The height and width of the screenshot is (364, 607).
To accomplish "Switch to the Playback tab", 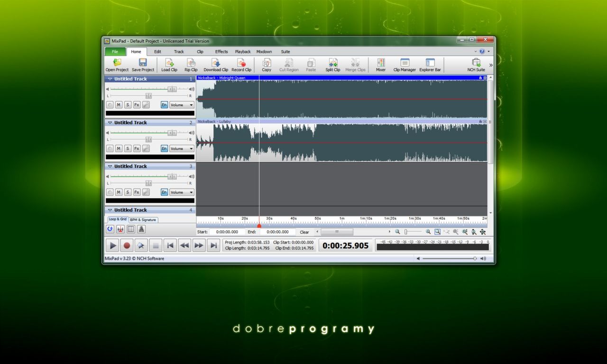I will [x=243, y=52].
